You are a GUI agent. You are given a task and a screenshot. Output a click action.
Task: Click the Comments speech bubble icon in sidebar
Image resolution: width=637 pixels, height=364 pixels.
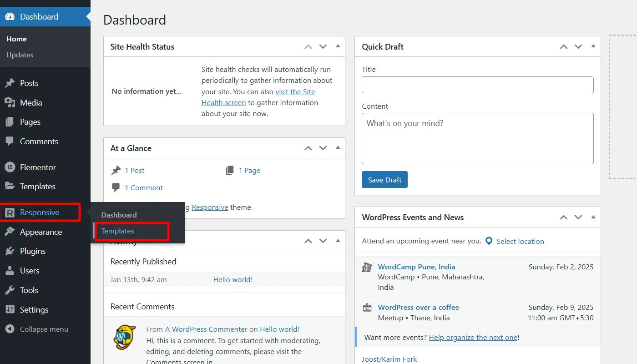point(10,142)
